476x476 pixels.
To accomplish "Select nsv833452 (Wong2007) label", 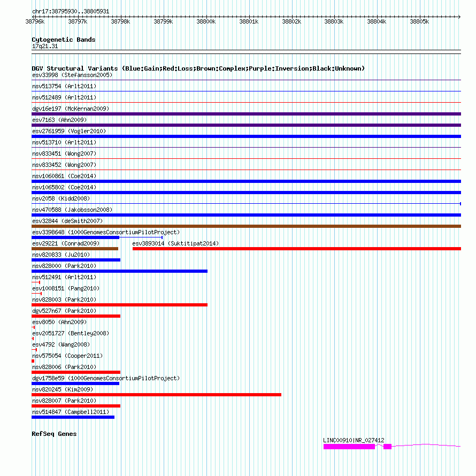I will pyautogui.click(x=64, y=165).
